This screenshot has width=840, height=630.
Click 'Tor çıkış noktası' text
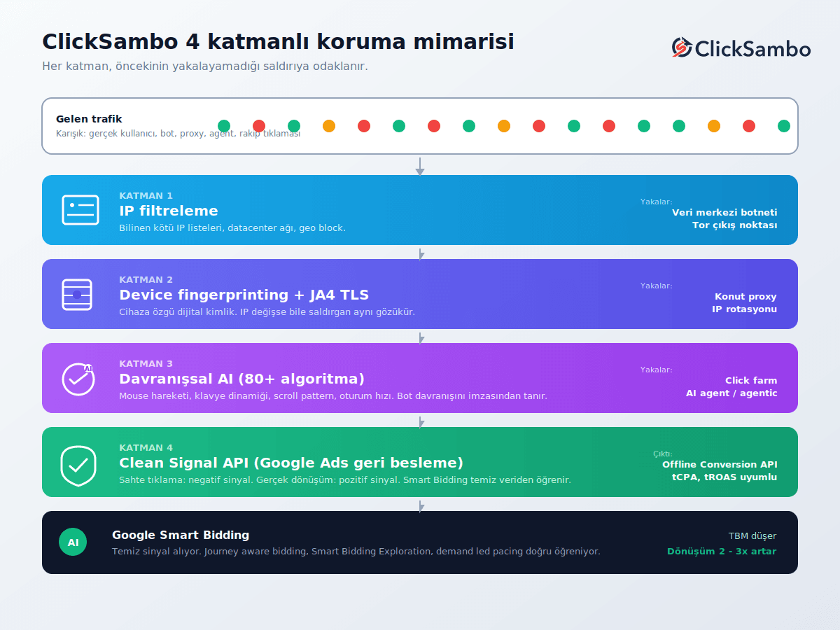click(734, 225)
